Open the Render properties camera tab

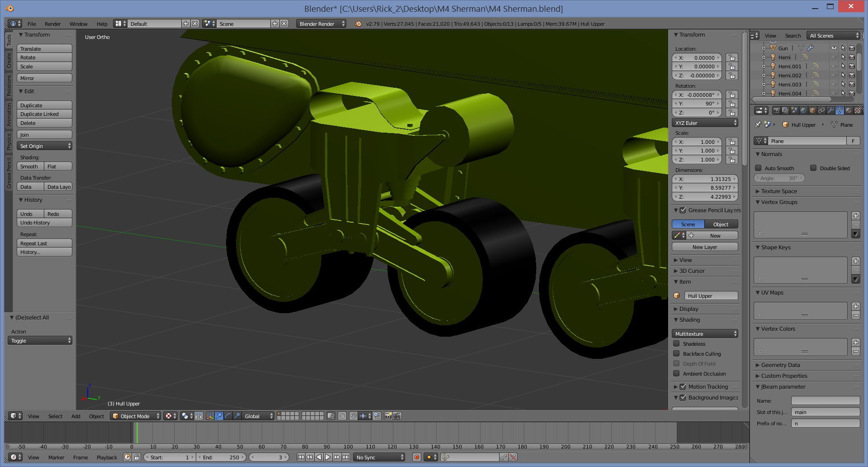tap(776, 110)
